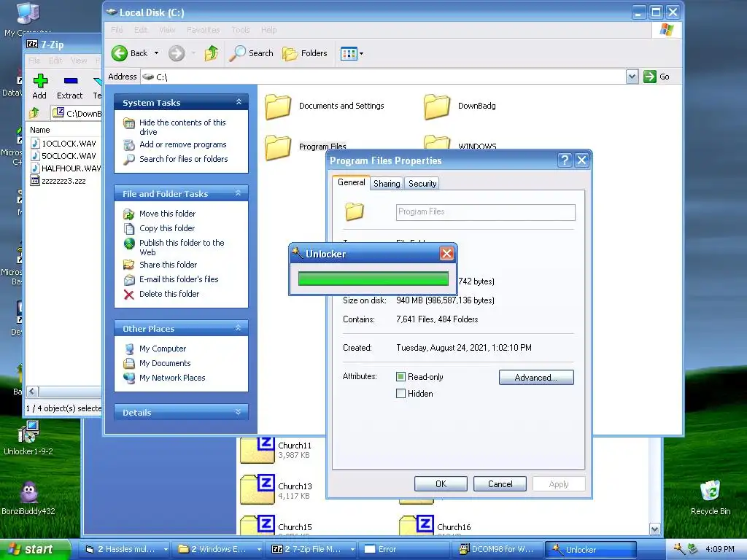Image resolution: width=747 pixels, height=560 pixels.
Task: Select 1OCLOCK.WAV in 7-Zip list
Action: [68, 144]
